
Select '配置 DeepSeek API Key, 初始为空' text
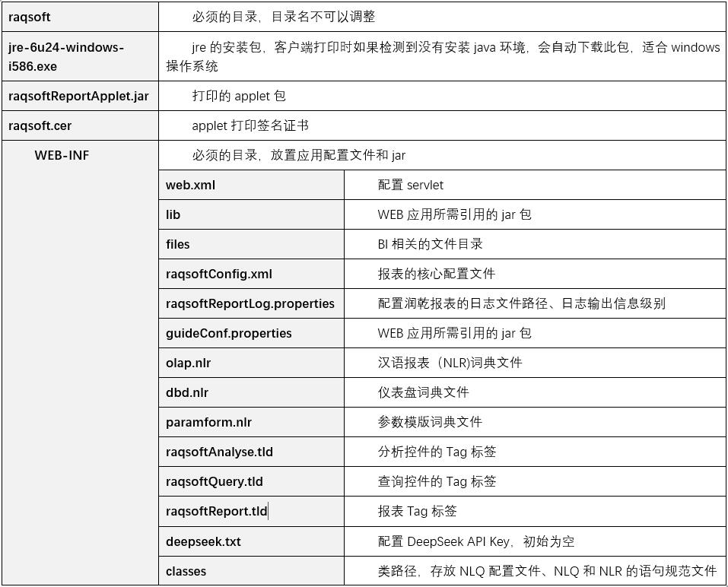tap(476, 542)
